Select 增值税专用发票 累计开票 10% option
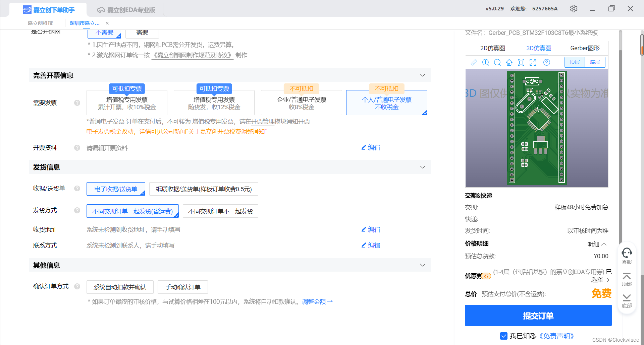The width and height of the screenshot is (644, 345). coord(127,102)
